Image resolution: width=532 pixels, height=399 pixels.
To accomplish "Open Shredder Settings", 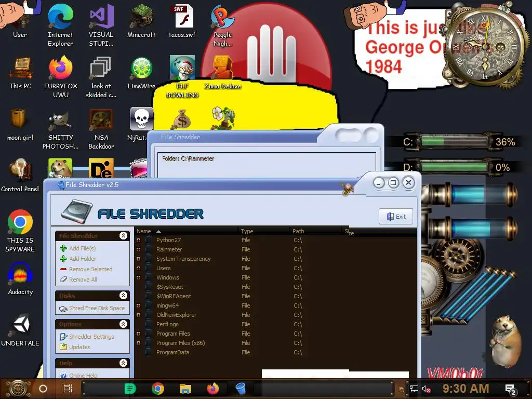I will 87,337.
